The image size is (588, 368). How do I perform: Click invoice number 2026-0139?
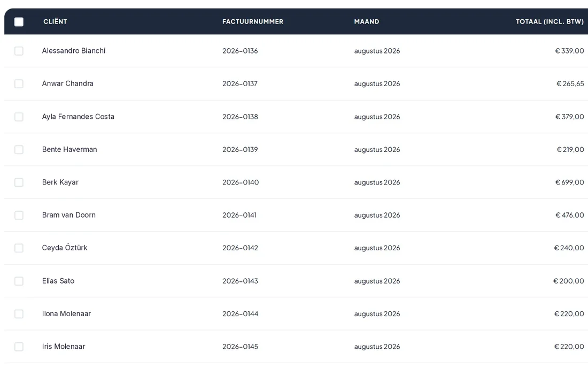point(240,150)
